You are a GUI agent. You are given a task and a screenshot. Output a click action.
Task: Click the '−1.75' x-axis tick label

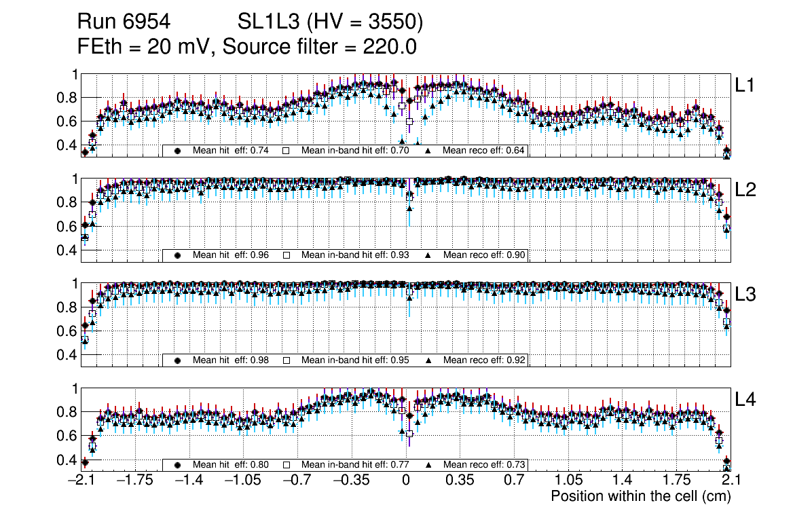pyautogui.click(x=134, y=481)
